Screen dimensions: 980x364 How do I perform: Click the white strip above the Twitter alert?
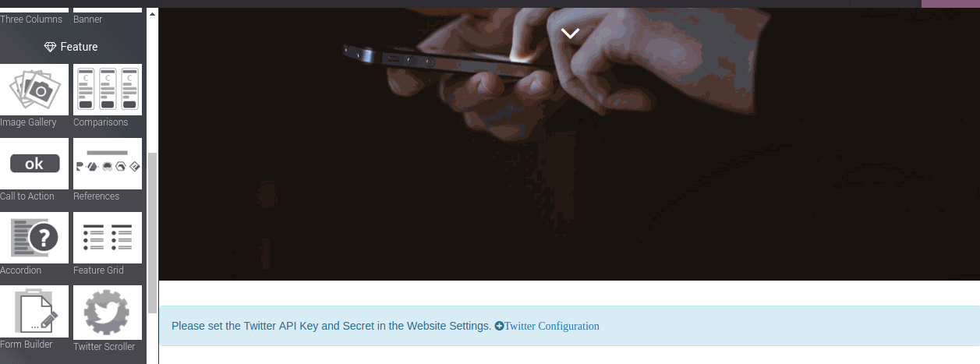click(569, 293)
